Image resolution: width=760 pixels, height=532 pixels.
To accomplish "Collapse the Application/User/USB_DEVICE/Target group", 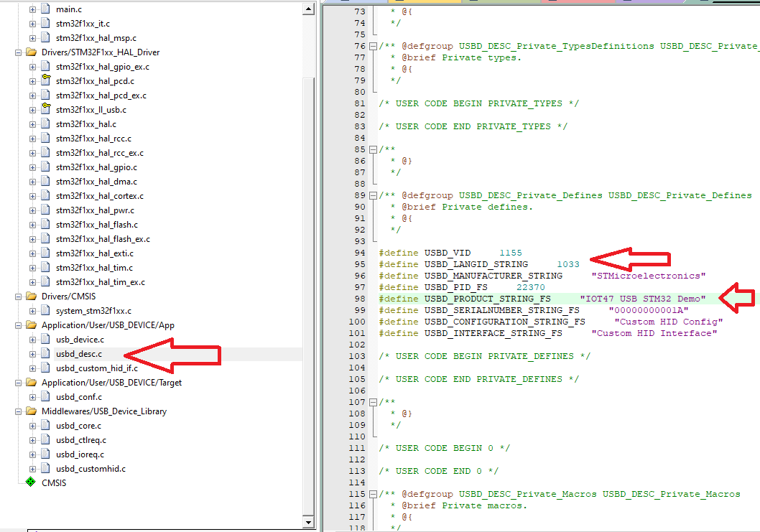I will [18, 383].
